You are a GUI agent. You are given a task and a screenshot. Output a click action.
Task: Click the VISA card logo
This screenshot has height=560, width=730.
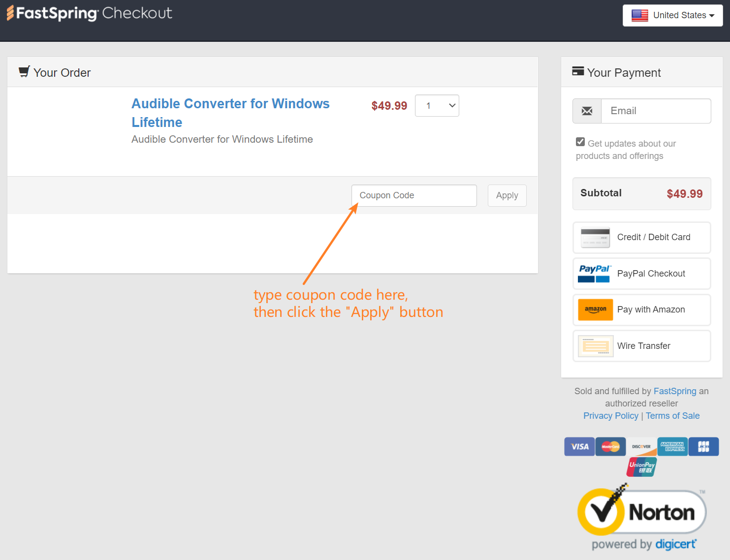point(579,447)
